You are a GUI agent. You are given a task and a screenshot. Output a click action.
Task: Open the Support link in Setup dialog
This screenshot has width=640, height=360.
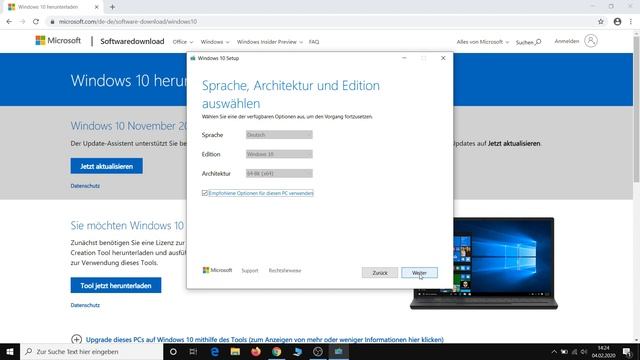tap(250, 271)
